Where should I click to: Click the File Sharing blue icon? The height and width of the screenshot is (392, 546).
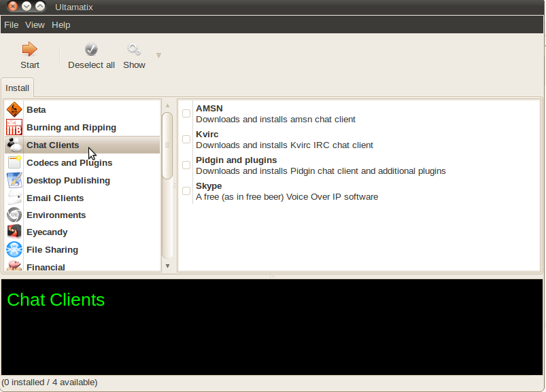14,250
